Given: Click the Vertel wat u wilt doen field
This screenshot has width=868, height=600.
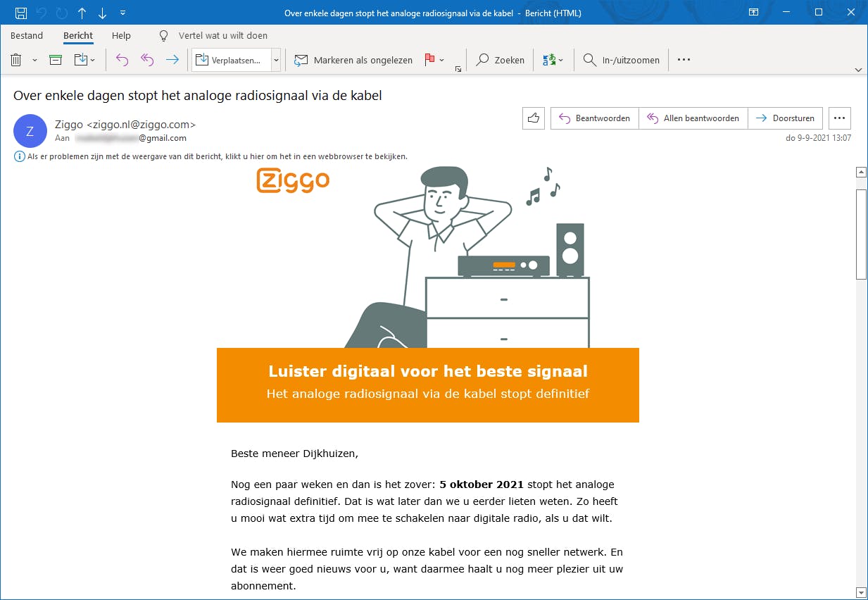Looking at the screenshot, I should pyautogui.click(x=222, y=35).
